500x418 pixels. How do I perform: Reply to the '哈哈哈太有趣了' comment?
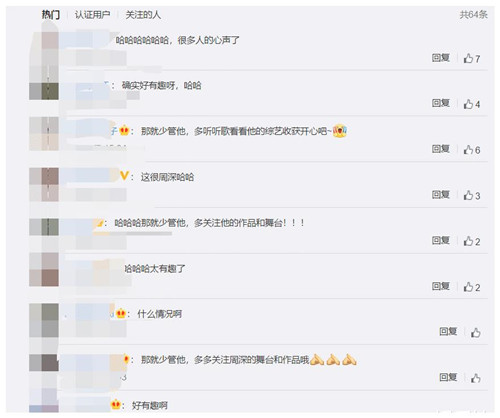pyautogui.click(x=441, y=286)
